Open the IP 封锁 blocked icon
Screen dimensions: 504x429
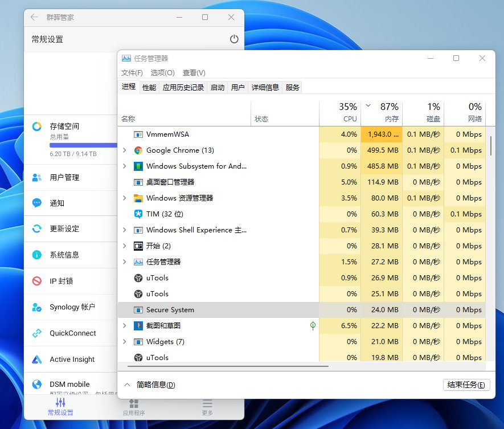click(x=37, y=281)
